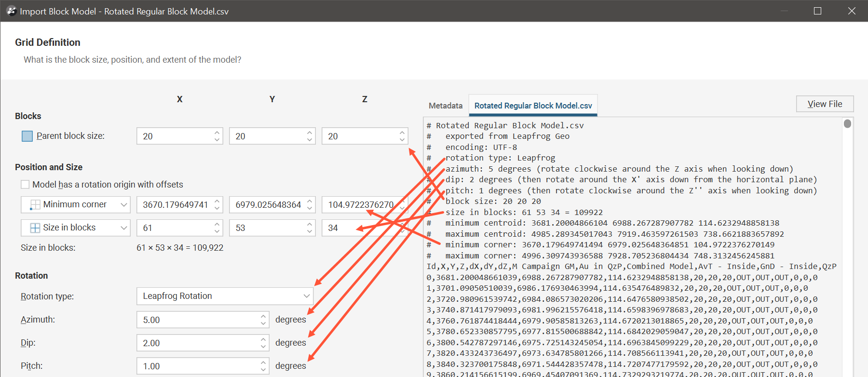The width and height of the screenshot is (868, 377).
Task: Open the Minimum corner dropdown
Action: [x=123, y=205]
